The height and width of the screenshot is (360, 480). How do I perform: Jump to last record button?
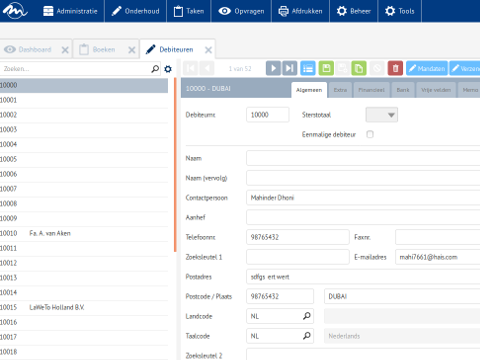point(290,68)
